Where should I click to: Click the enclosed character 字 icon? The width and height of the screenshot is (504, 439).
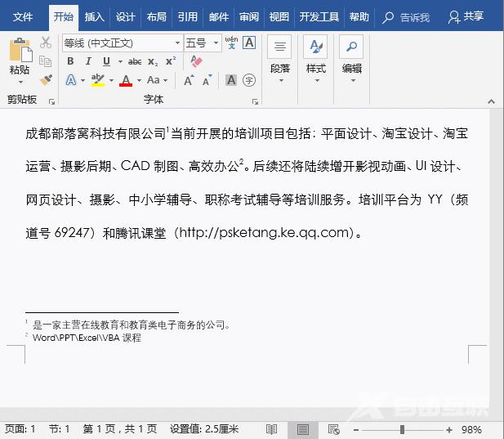pyautogui.click(x=249, y=80)
